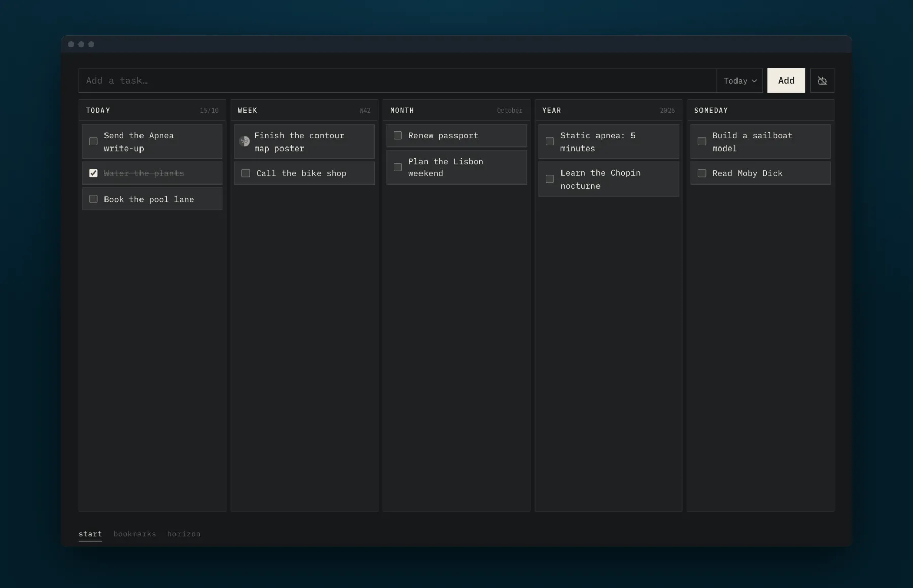Screen dimensions: 913x588
Task: Mark Call the bike shop as done
Action: click(245, 173)
